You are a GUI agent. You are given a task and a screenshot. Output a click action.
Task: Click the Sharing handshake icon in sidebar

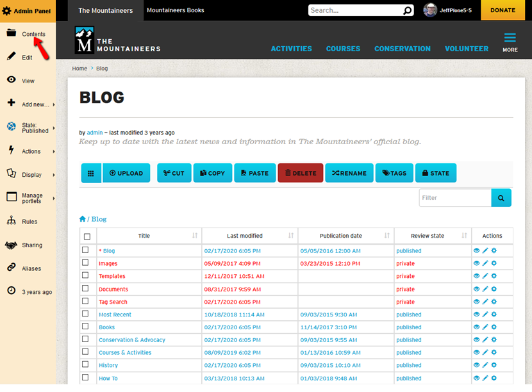point(11,245)
